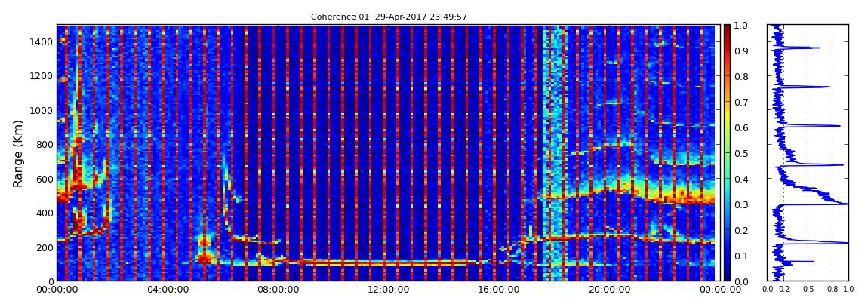Screen dimensions: 868x307
Task: Click the 0.0 tick under the profile plot
Action: (768, 290)
